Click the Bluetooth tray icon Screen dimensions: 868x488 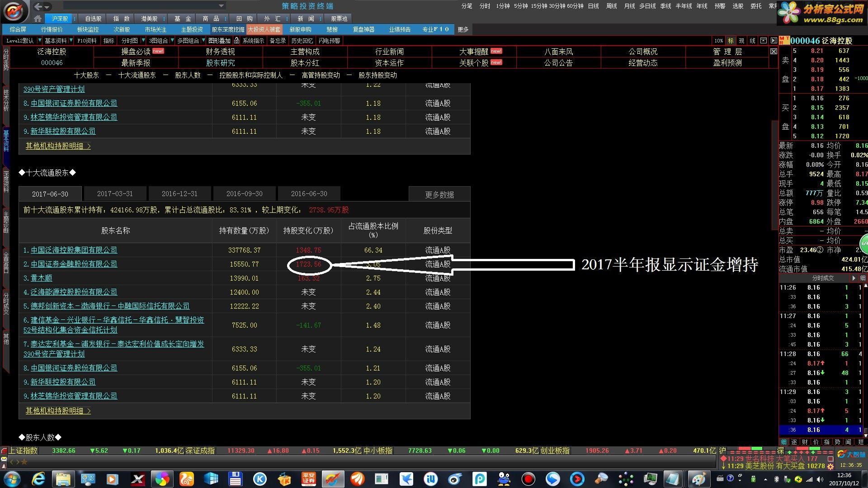[x=778, y=479]
